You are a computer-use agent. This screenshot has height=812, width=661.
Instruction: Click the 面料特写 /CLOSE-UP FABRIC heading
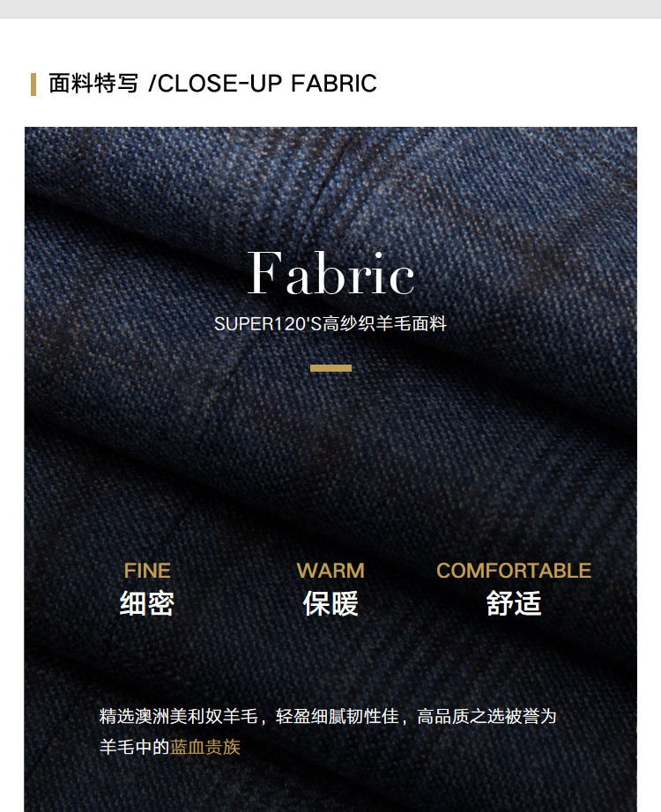[212, 84]
